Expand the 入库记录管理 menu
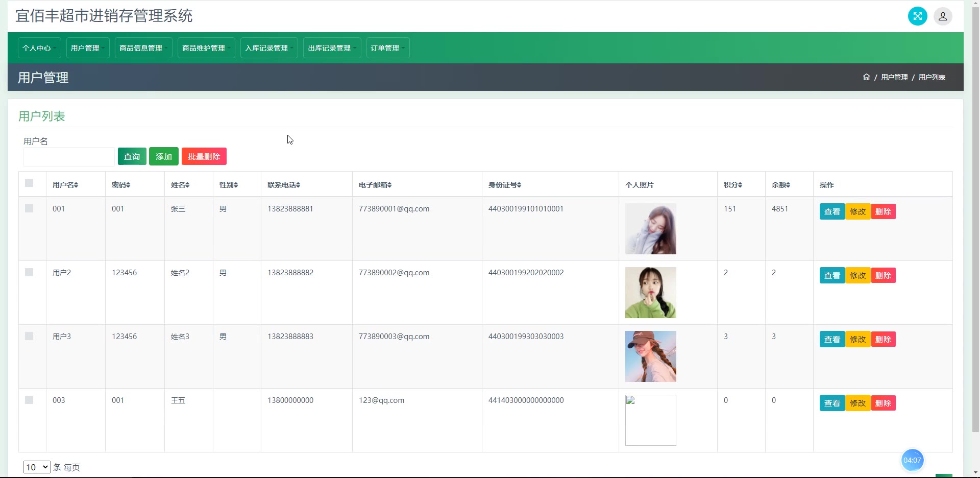This screenshot has height=478, width=980. (x=269, y=48)
